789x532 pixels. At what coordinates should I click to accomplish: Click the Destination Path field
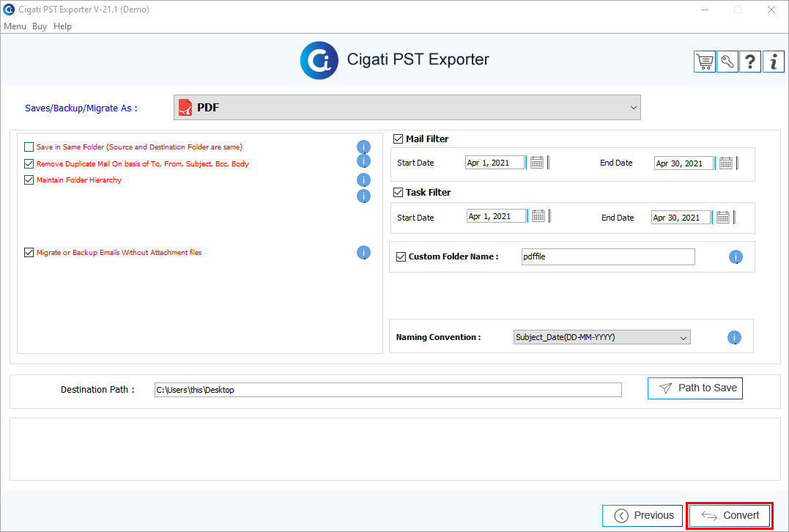(388, 390)
